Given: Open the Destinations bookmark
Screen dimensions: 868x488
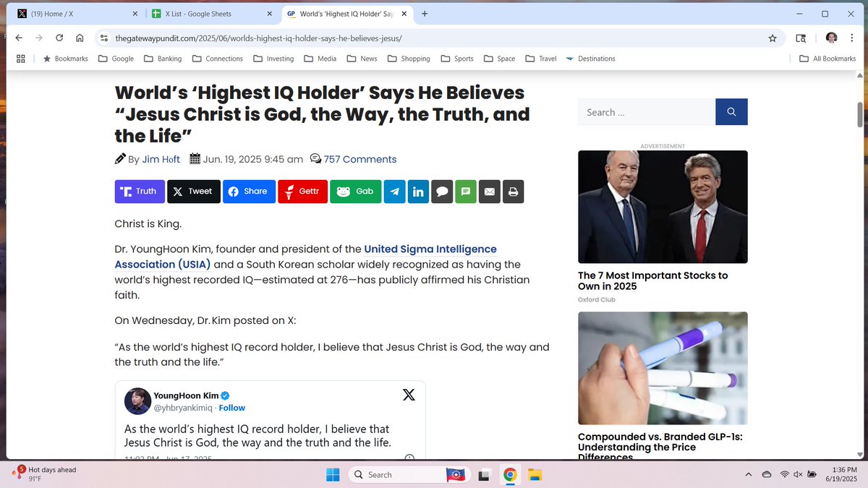Looking at the screenshot, I should tap(590, 59).
